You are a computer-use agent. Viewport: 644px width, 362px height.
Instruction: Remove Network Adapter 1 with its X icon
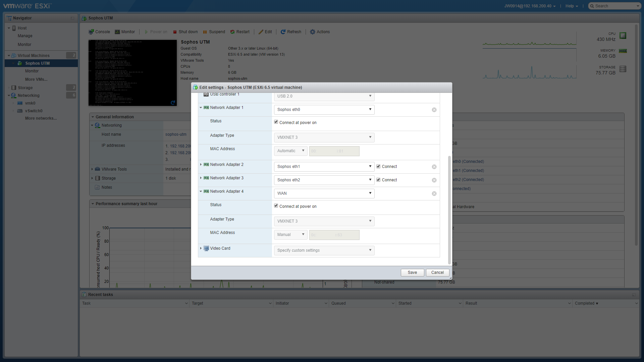(434, 110)
